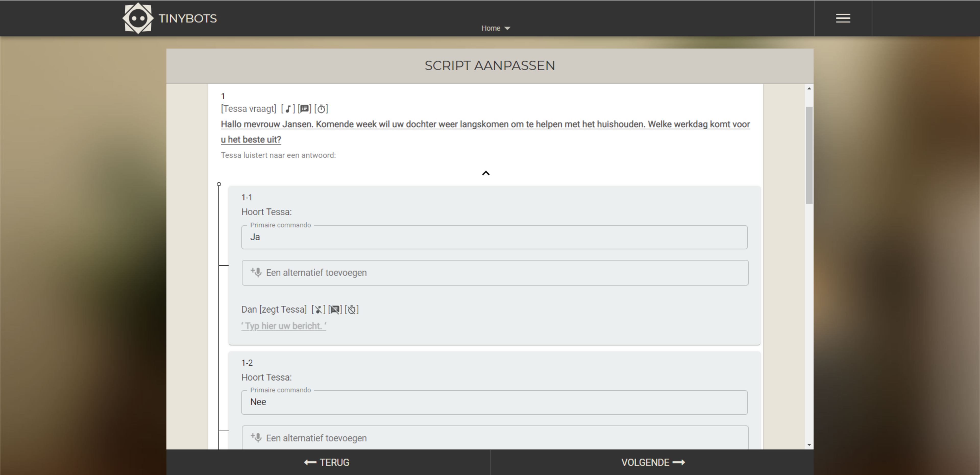Viewport: 980px width, 475px height.
Task: Open the hamburger menu
Action: tap(843, 18)
